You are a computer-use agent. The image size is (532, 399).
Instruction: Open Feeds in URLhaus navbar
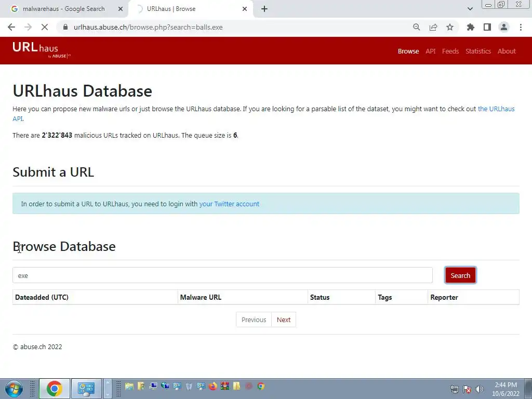[x=450, y=51]
